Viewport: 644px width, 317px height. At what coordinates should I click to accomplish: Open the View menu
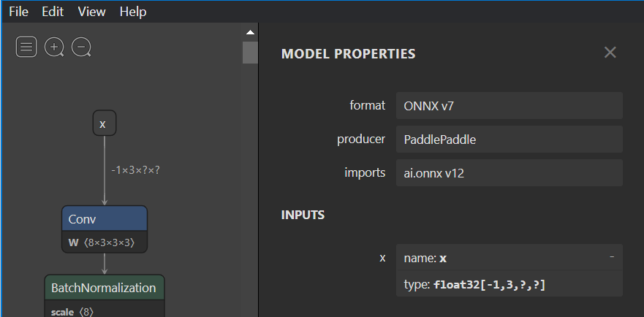tap(91, 12)
